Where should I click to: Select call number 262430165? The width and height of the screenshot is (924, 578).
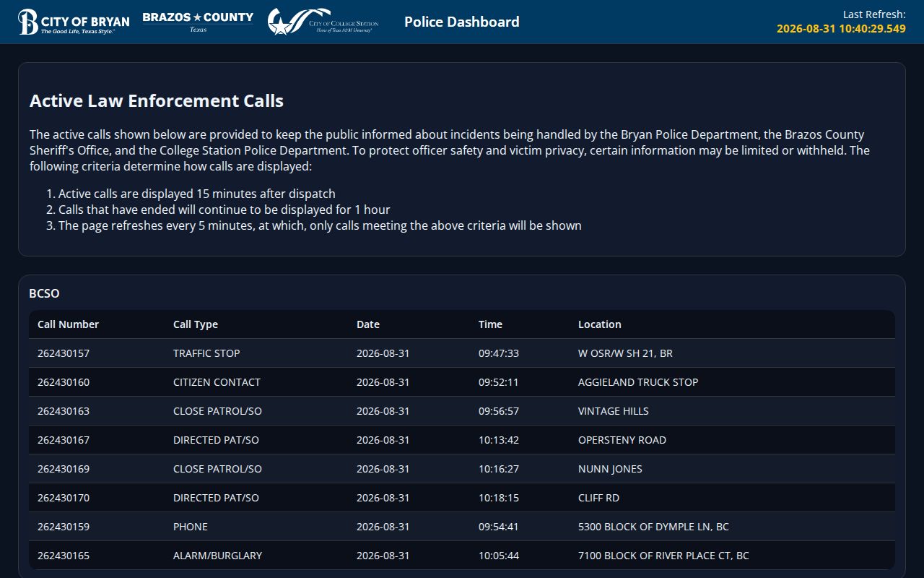coord(64,556)
